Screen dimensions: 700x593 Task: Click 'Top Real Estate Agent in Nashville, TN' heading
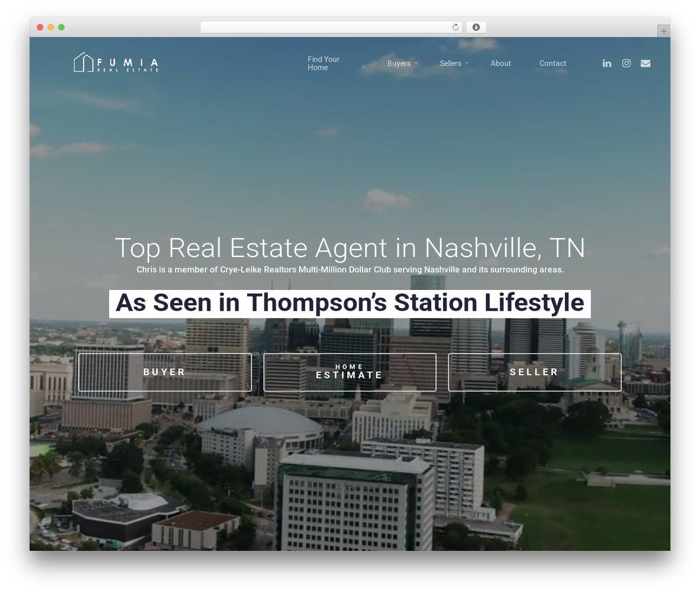350,248
